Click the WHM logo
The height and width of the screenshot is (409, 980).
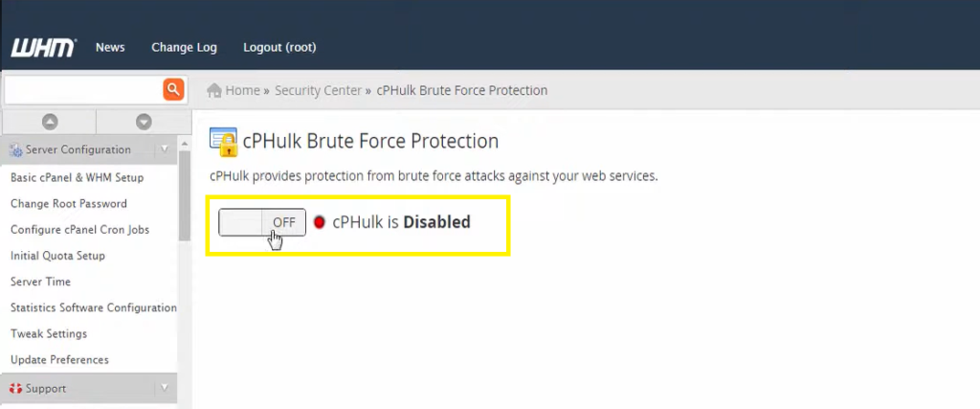tap(43, 47)
